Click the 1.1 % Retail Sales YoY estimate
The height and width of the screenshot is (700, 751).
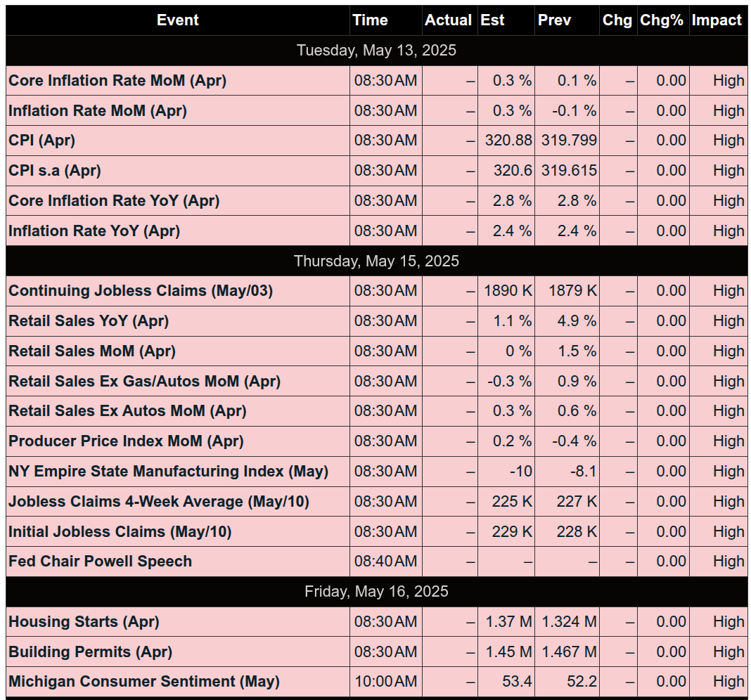tap(513, 320)
